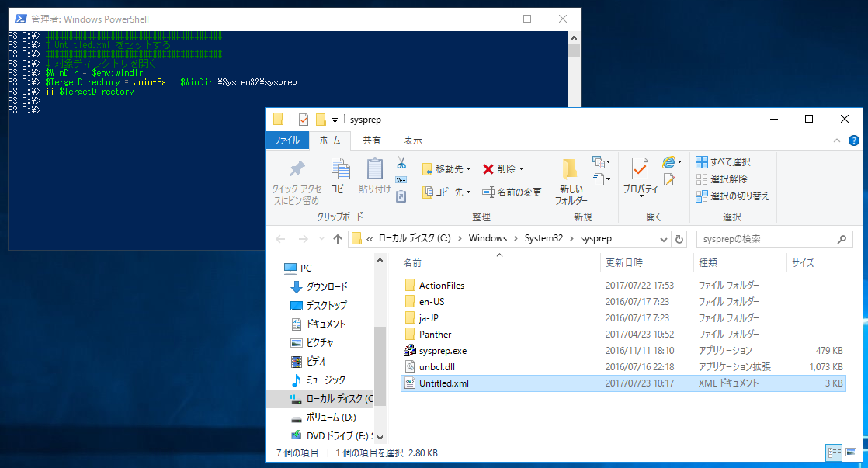This screenshot has height=468, width=868.
Task: Open the コピー先 (Copy to) dropdown
Action: (446, 192)
